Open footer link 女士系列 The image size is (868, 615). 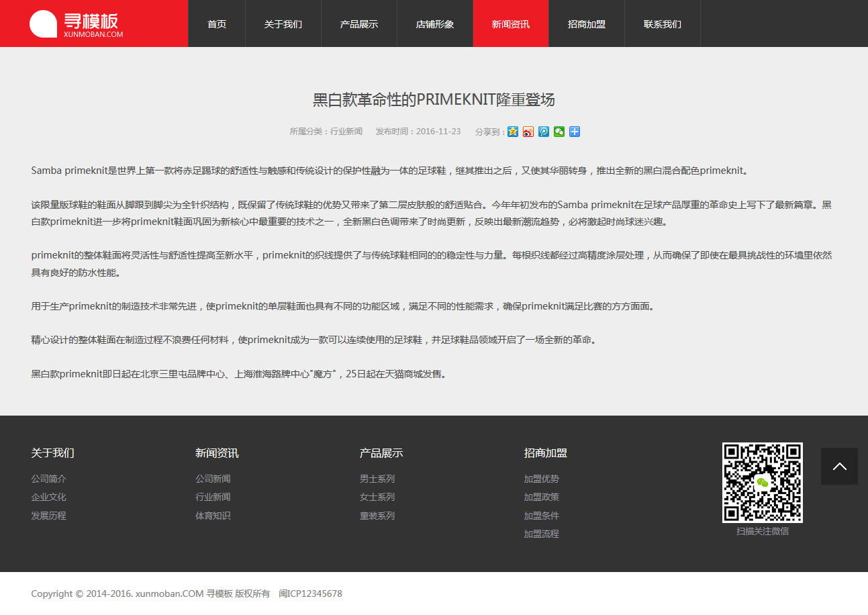(x=377, y=497)
